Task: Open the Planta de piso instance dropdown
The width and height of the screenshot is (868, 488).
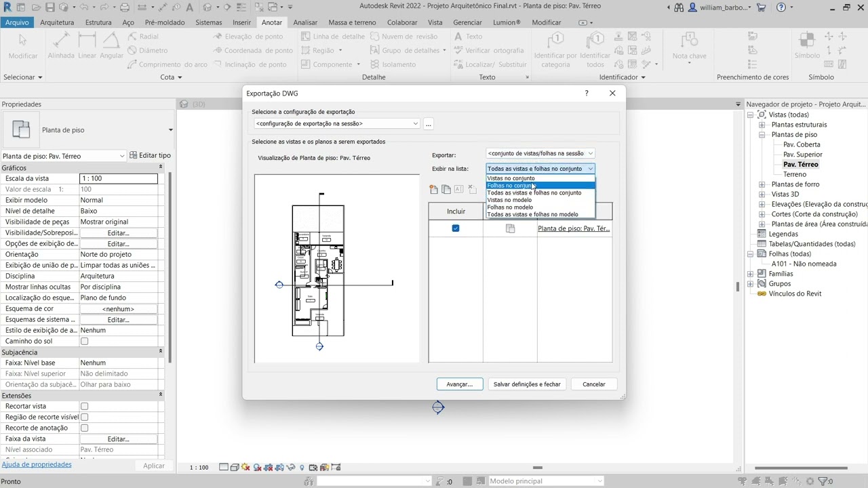Action: tap(64, 156)
